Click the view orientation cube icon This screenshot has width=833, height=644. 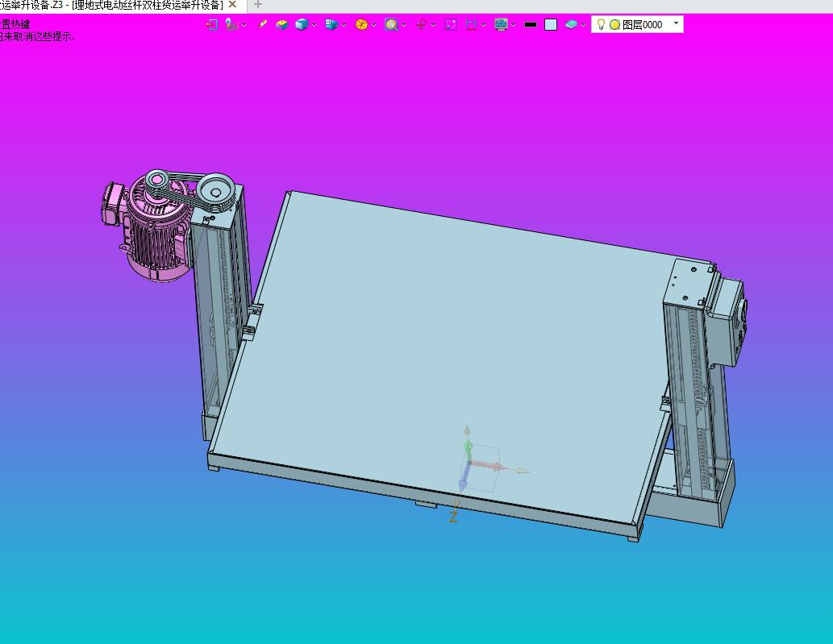[x=331, y=24]
